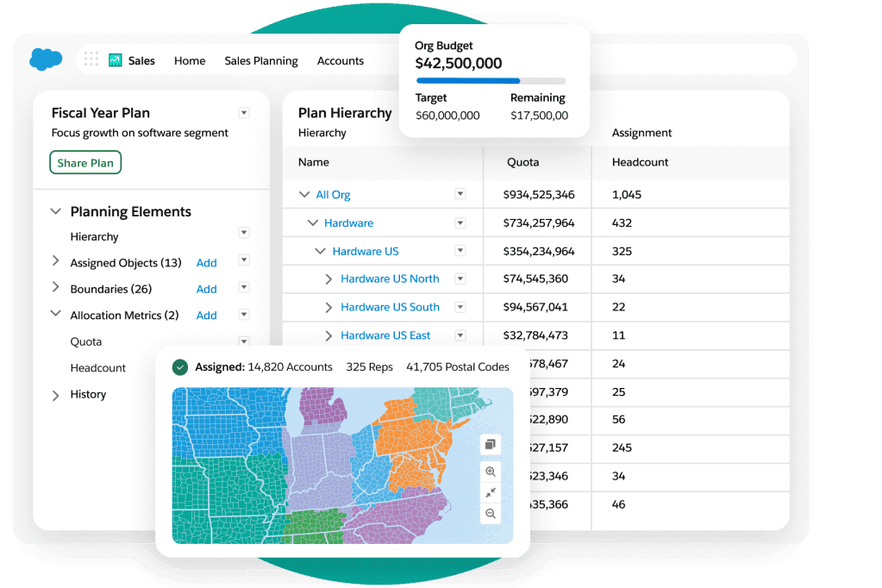Click the Org Budget progress bar
The width and height of the screenshot is (882, 588).
point(491,81)
